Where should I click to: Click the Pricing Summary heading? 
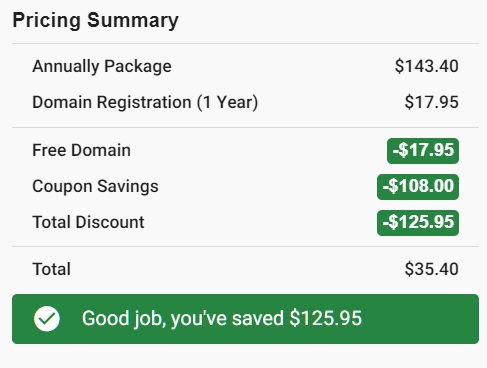(x=96, y=21)
